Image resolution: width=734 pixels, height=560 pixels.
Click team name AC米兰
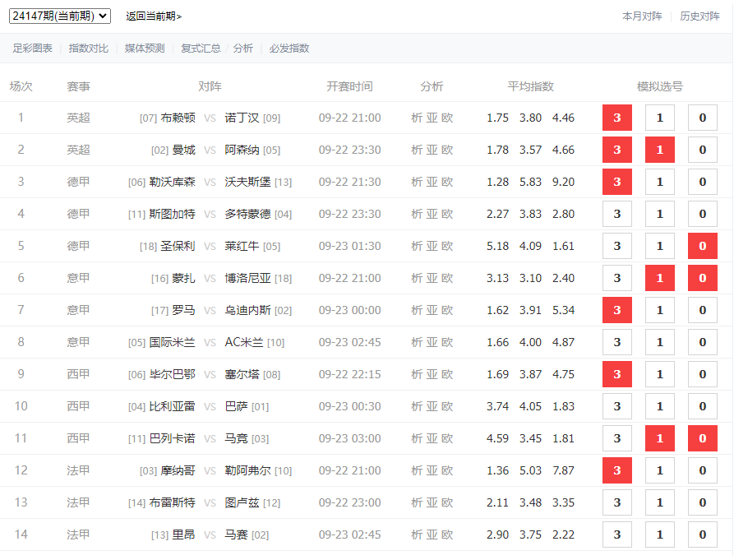coord(244,342)
